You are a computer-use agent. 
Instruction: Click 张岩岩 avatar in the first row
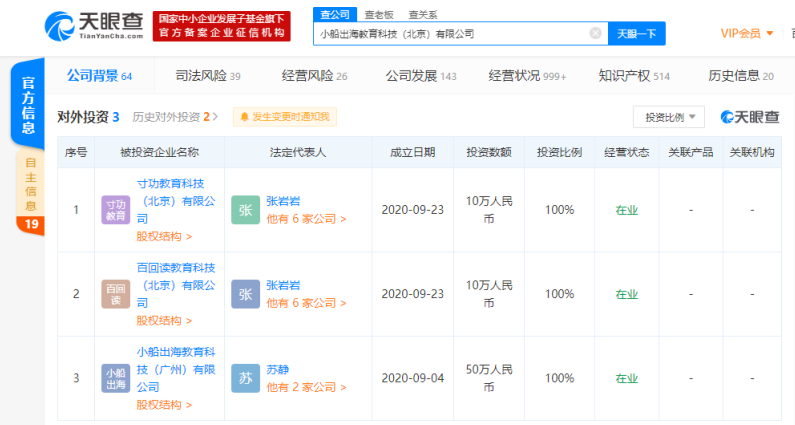pos(245,209)
